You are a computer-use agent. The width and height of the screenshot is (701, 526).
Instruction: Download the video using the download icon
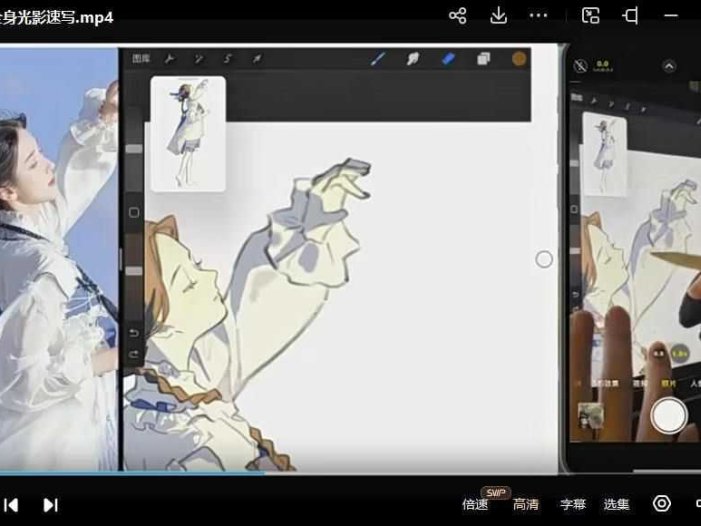click(x=498, y=16)
